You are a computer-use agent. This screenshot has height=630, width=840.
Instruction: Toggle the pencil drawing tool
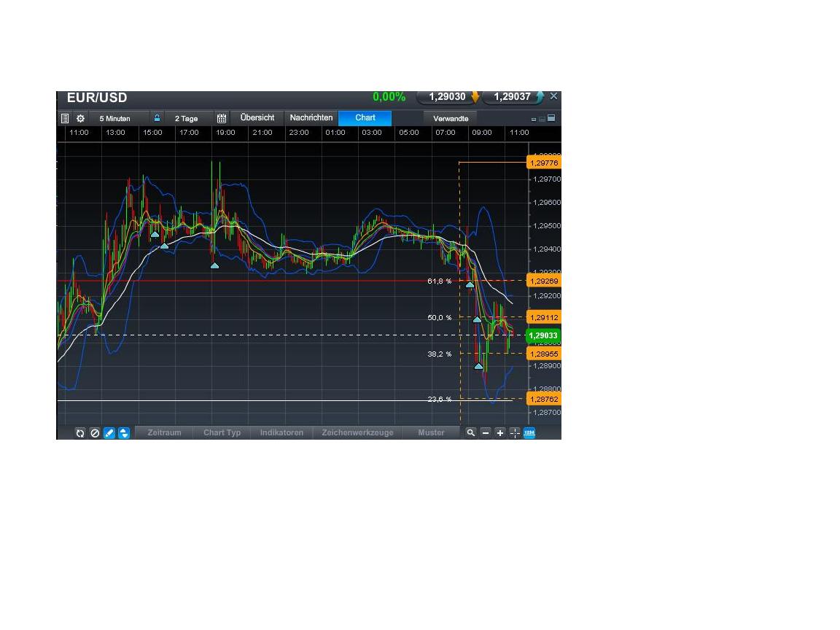(109, 433)
